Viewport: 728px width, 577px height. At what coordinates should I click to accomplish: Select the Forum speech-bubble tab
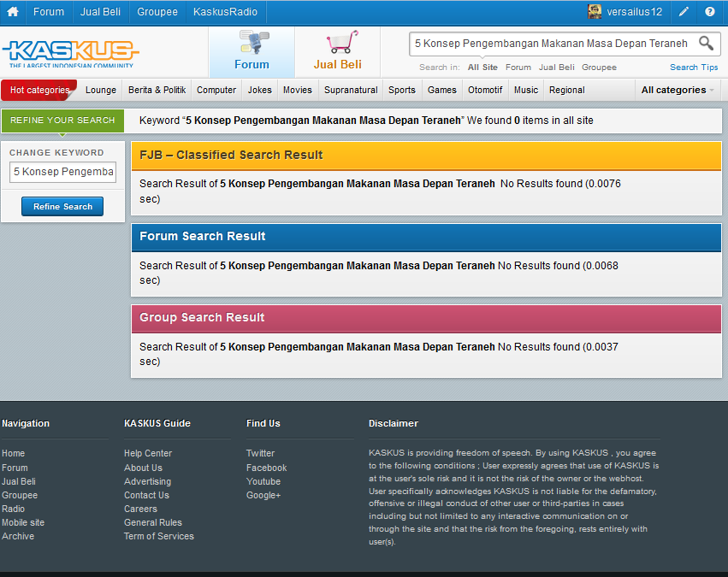(252, 51)
